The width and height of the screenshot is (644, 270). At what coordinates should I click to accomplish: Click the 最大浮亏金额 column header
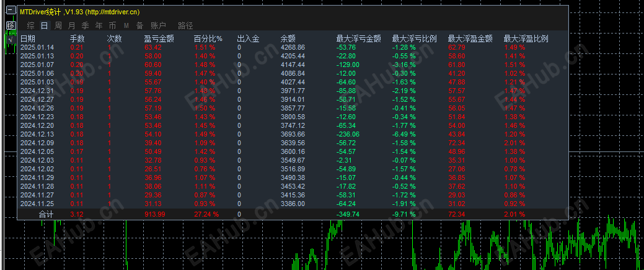pos(358,39)
